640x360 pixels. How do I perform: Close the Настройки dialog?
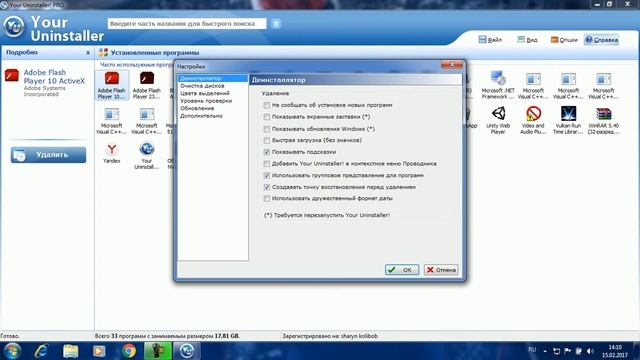451,65
